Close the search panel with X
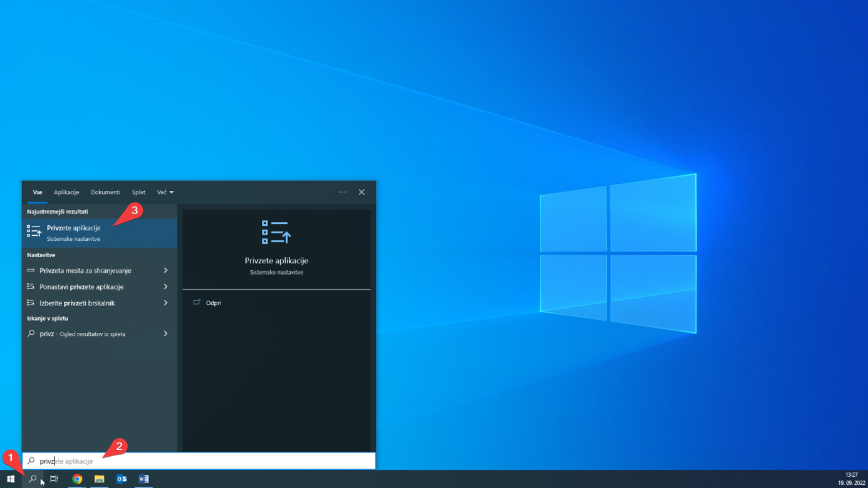This screenshot has width=868, height=488. click(361, 192)
